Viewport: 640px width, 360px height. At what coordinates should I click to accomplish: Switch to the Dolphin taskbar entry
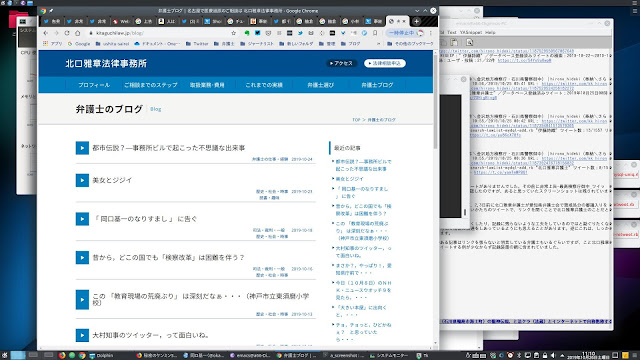(102, 356)
